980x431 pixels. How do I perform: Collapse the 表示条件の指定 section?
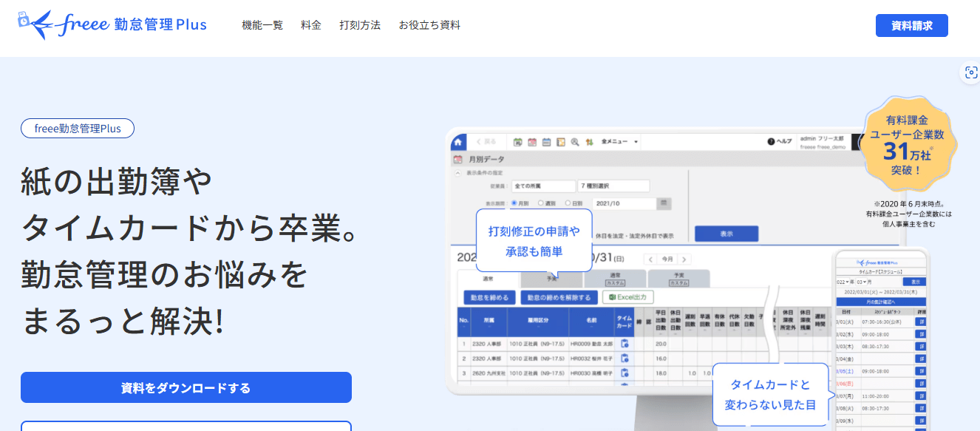[458, 173]
